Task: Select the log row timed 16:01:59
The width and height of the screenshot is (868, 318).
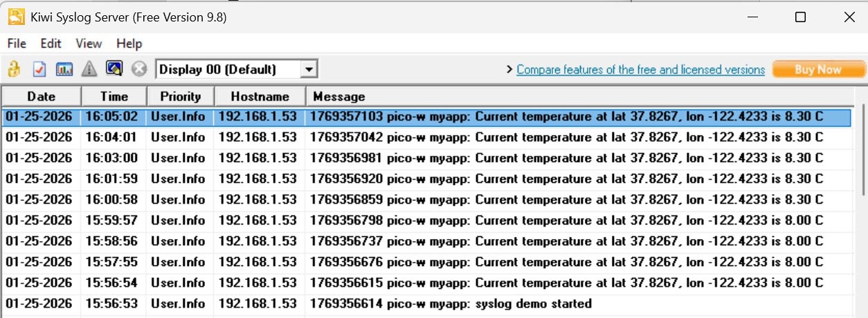Action: [x=426, y=179]
